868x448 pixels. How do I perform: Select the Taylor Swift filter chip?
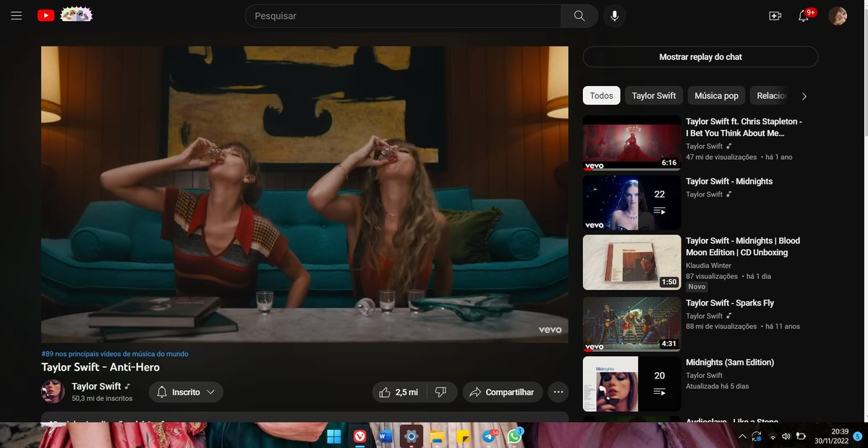pyautogui.click(x=654, y=95)
